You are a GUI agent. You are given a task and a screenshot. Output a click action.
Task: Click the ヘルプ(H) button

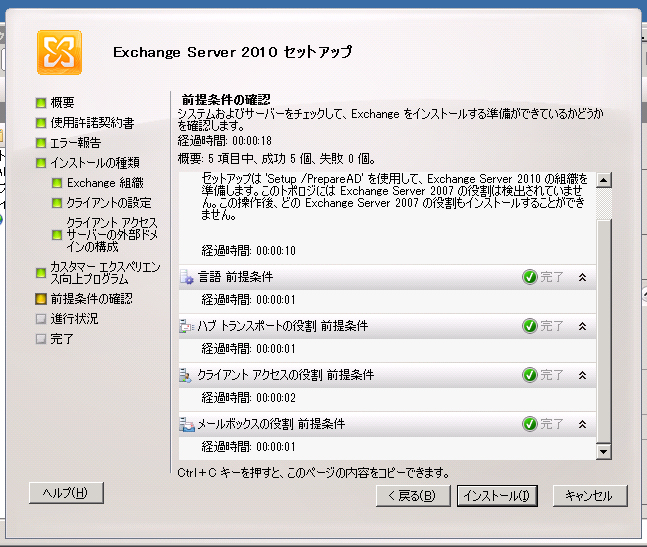pyautogui.click(x=66, y=493)
